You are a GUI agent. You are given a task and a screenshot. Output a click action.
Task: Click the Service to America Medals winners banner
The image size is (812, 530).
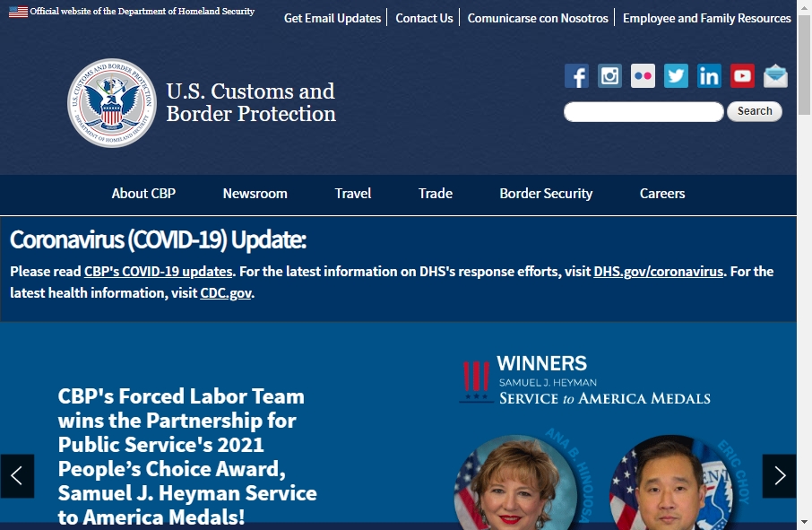coord(584,381)
